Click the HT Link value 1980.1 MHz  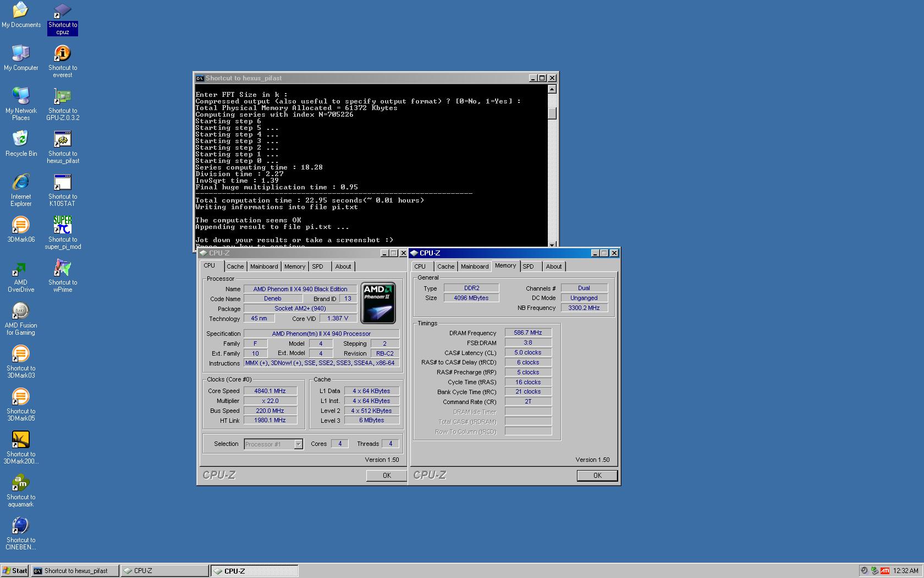tap(270, 420)
